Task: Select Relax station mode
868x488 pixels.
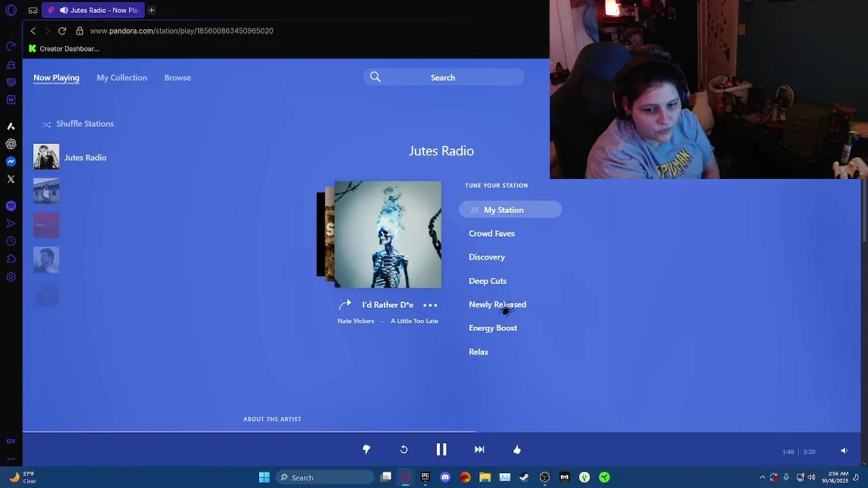Action: coord(479,352)
